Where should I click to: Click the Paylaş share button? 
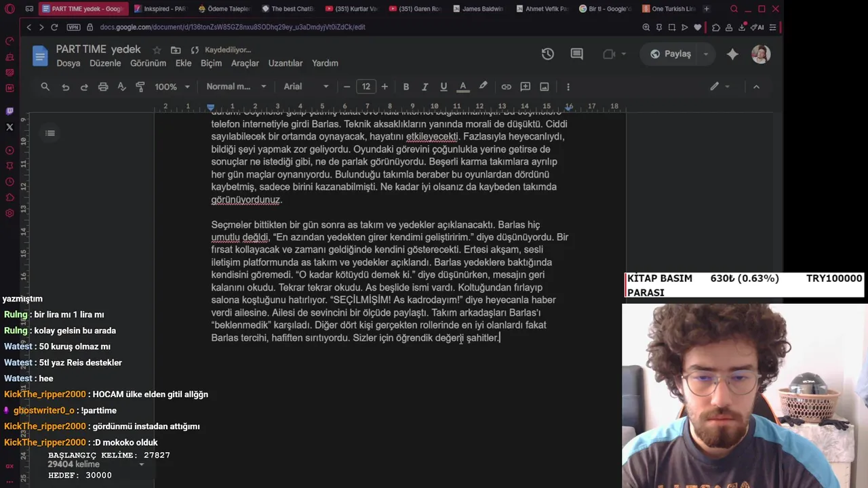[x=670, y=54]
